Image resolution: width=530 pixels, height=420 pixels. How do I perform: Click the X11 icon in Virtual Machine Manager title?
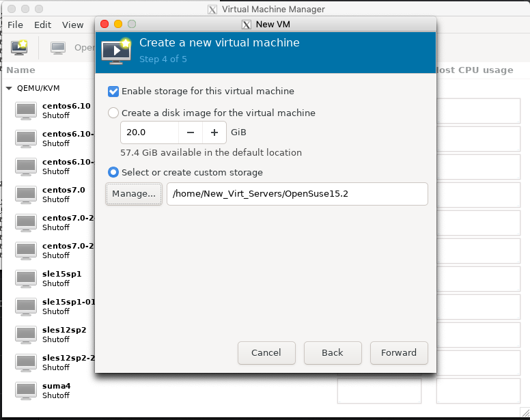212,10
